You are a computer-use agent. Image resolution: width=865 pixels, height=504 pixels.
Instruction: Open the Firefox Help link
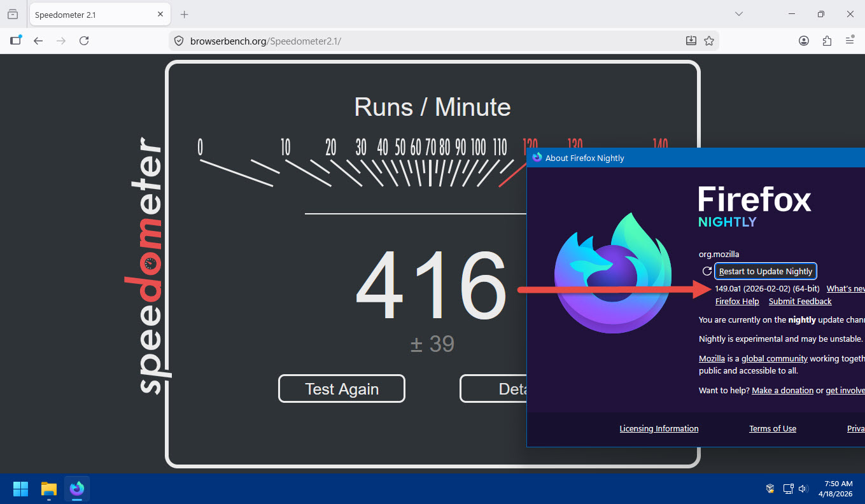tap(737, 302)
